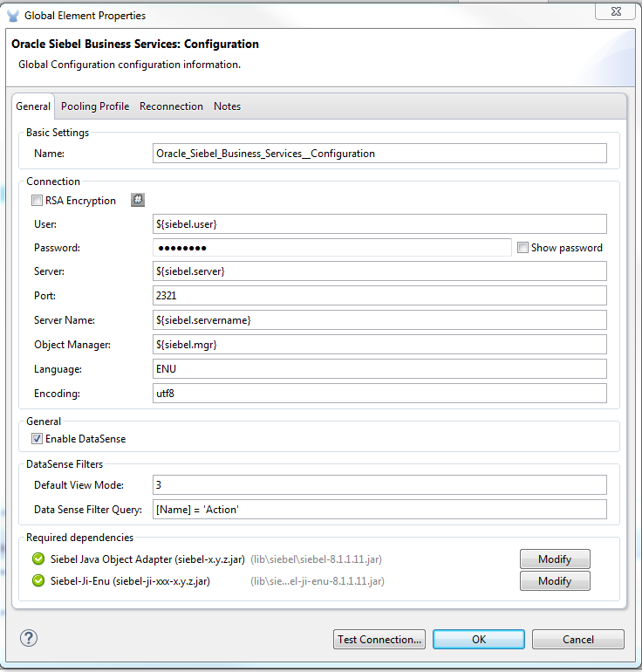Click the green check for Siebel Java Object Adapter
642x672 pixels.
(x=38, y=559)
